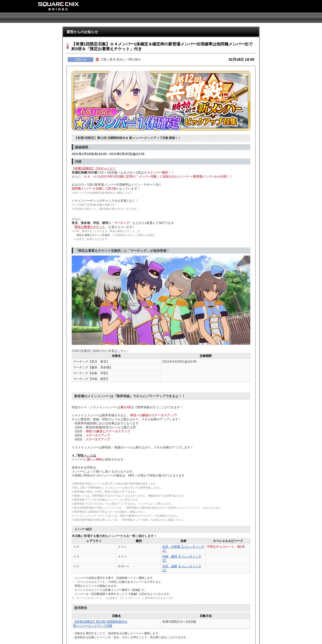Click table cell マーチング【岩倉 早苗】
The width and height of the screenshot is (322, 644).
coord(116,373)
